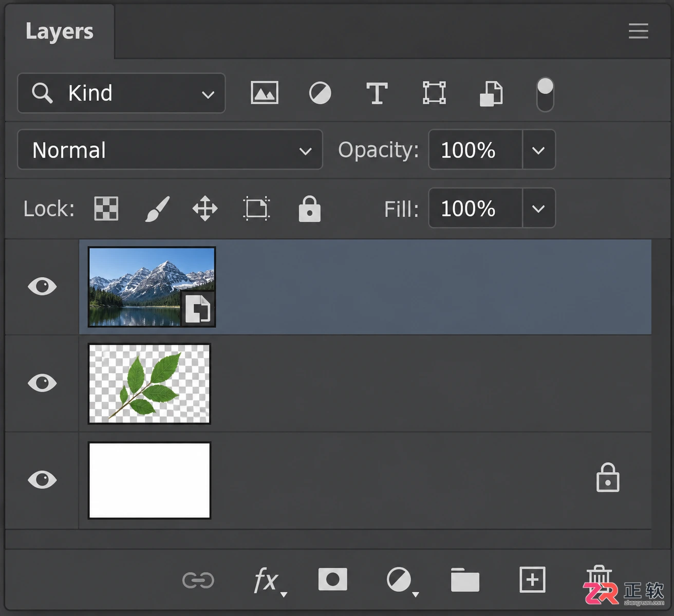Click the Fill value field

(x=476, y=208)
